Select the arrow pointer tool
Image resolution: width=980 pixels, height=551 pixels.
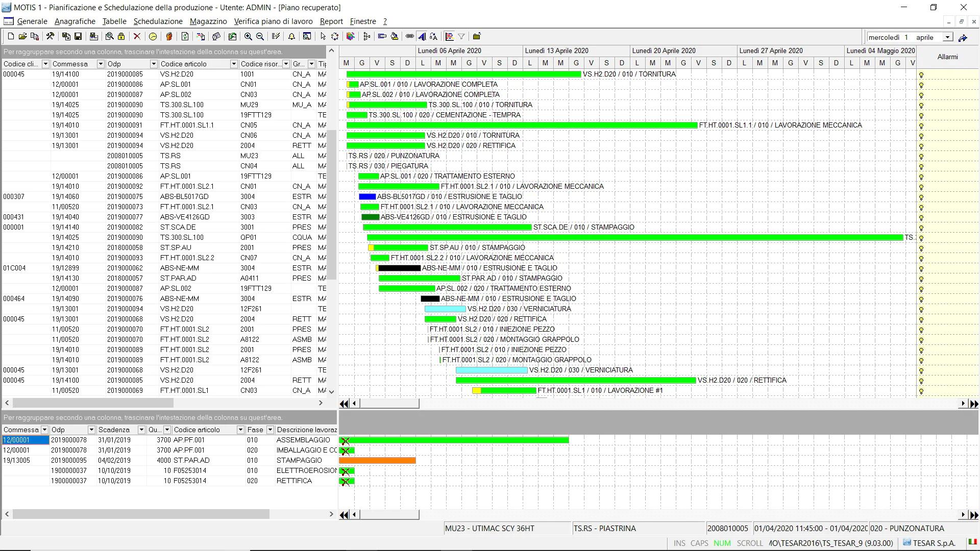click(323, 36)
